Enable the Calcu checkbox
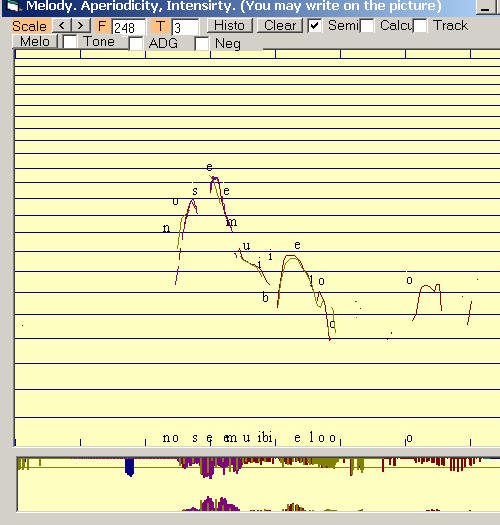Image resolution: width=500 pixels, height=525 pixels. click(367, 26)
